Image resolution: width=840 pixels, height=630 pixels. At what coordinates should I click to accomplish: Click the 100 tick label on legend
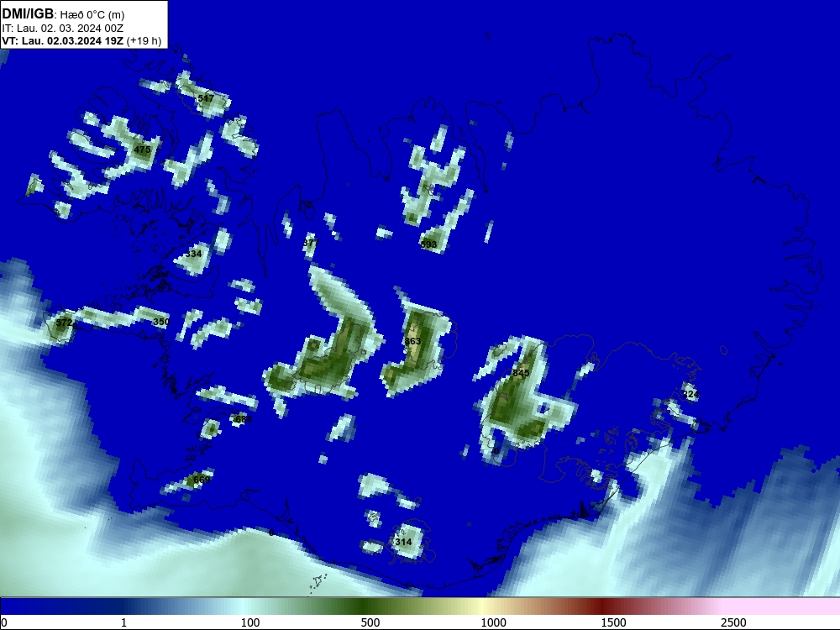coord(250,622)
